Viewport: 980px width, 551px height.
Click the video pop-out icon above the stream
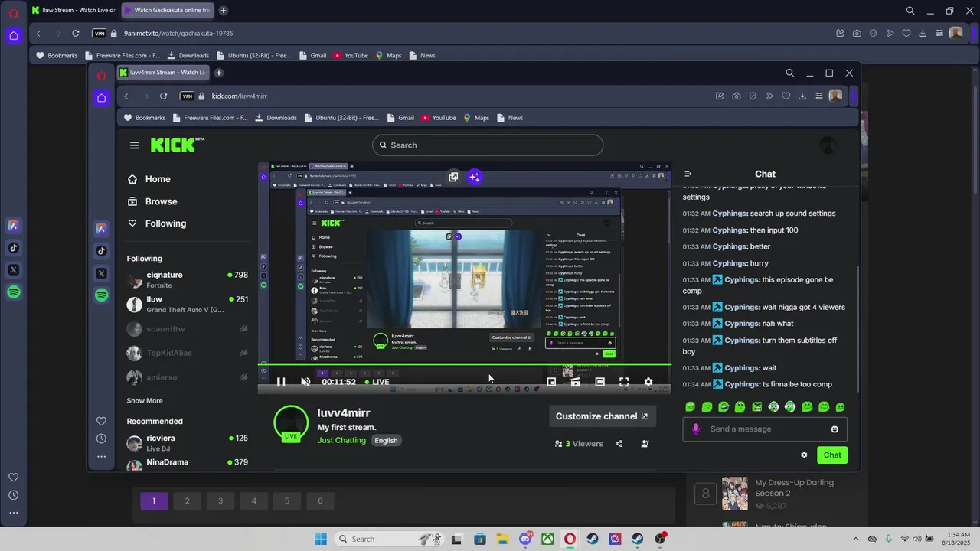tap(453, 177)
